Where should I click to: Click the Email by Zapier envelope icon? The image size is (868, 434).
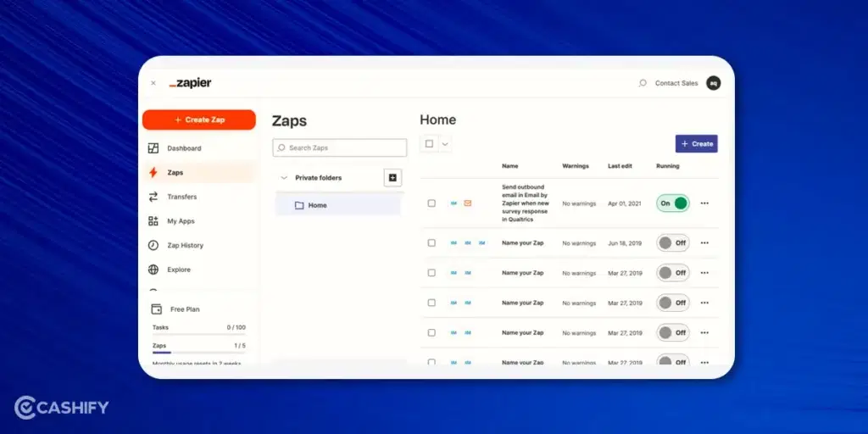pos(468,203)
